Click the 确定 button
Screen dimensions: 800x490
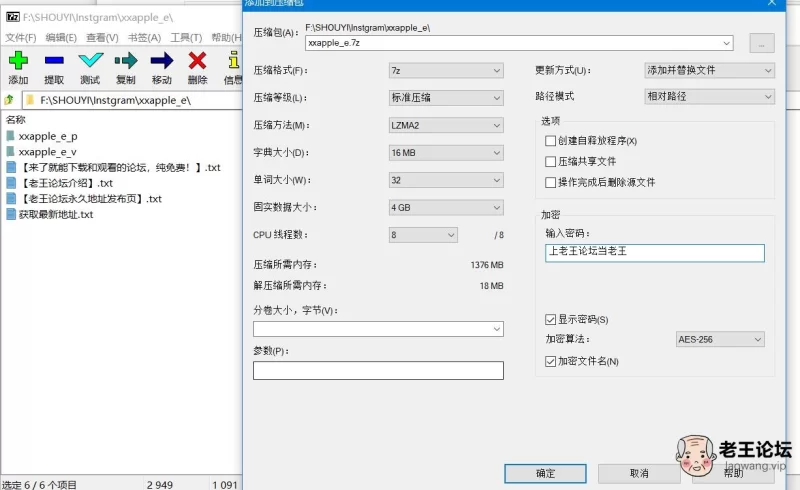coord(545,473)
